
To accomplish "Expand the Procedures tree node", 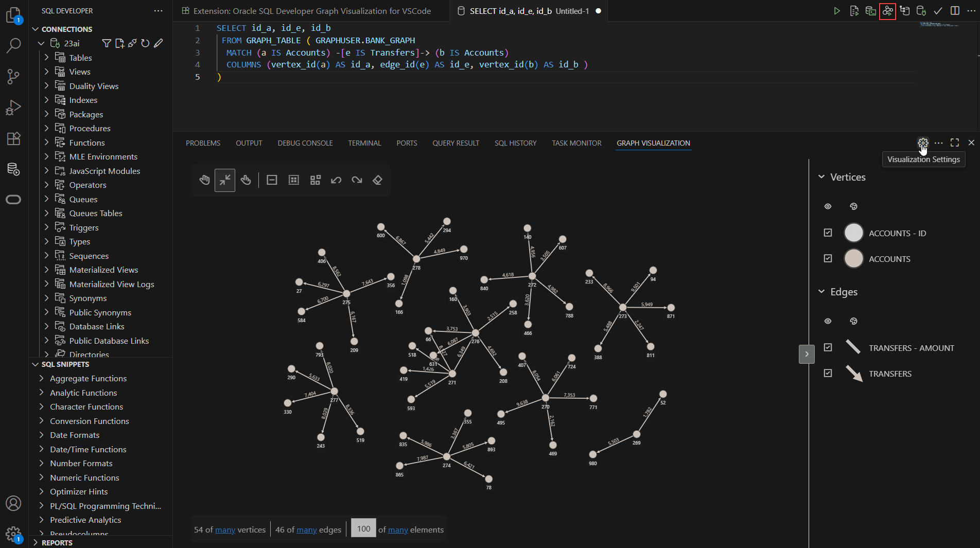I will click(46, 128).
